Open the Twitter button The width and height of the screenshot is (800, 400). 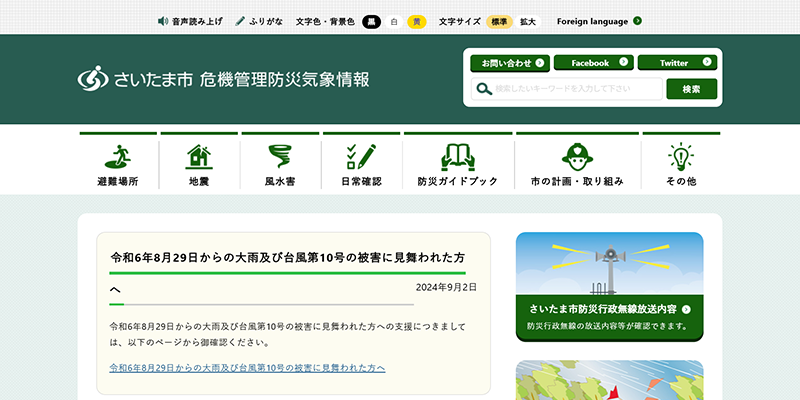678,63
